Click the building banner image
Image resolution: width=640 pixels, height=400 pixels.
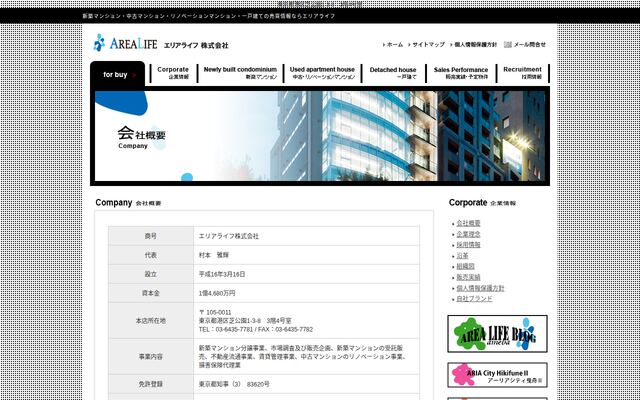pos(320,136)
